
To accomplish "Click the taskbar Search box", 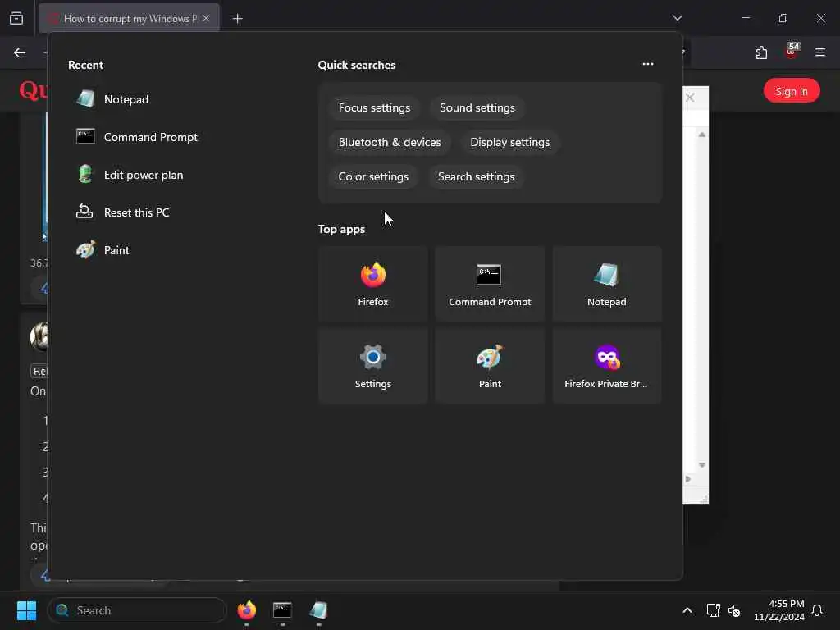I will coord(137,610).
